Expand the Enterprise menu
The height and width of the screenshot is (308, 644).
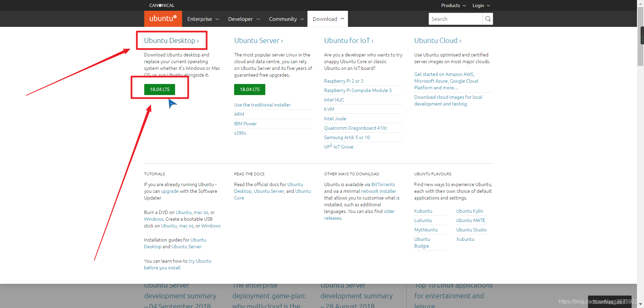[203, 19]
